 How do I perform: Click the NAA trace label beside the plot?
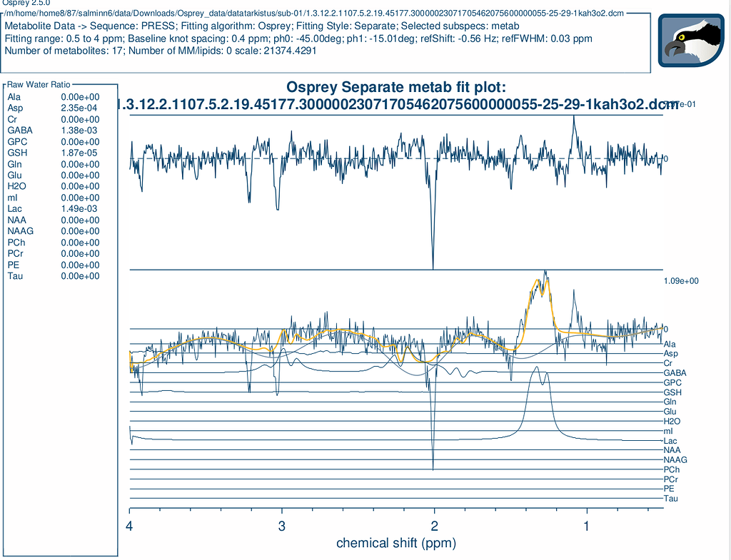coord(671,450)
